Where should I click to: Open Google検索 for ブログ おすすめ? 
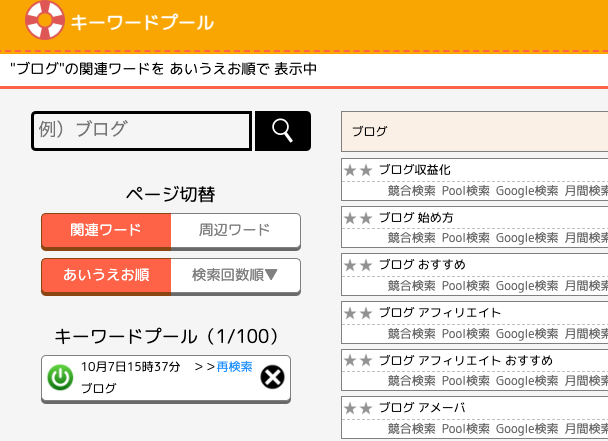click(527, 286)
